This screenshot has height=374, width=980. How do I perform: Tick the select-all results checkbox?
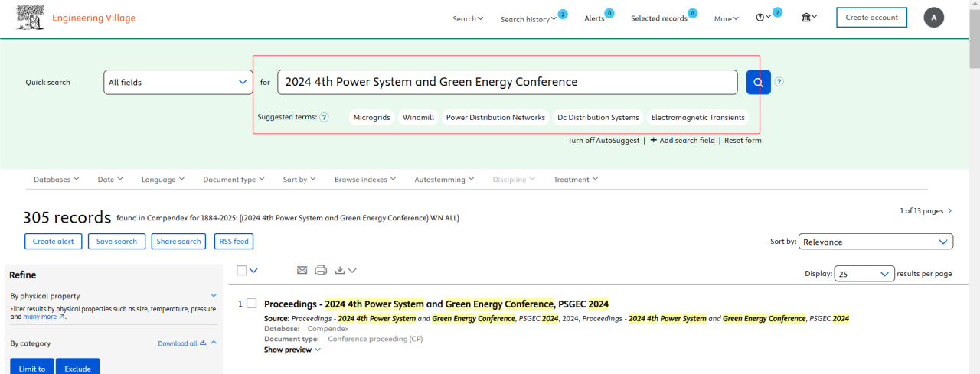[242, 270]
